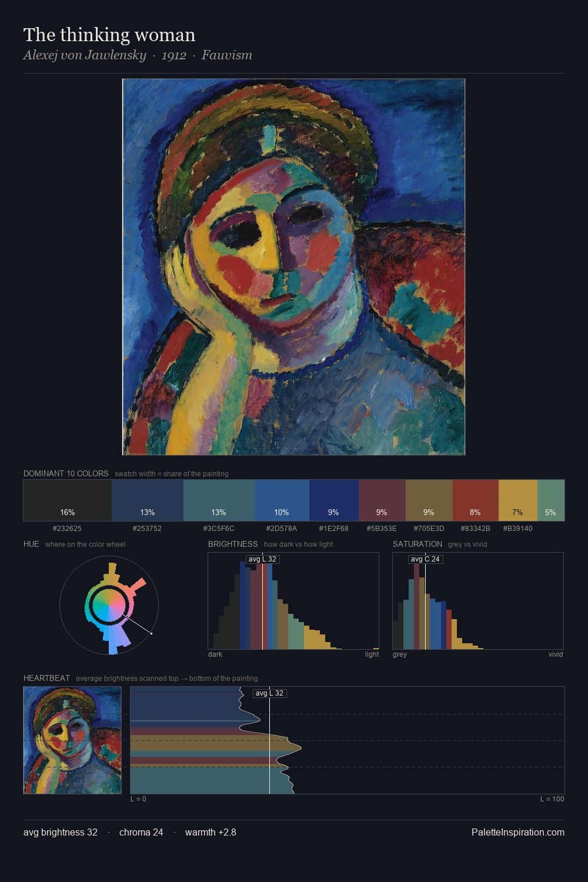The height and width of the screenshot is (882, 588).
Task: Click the 'light' axis label
Action: pyautogui.click(x=372, y=654)
